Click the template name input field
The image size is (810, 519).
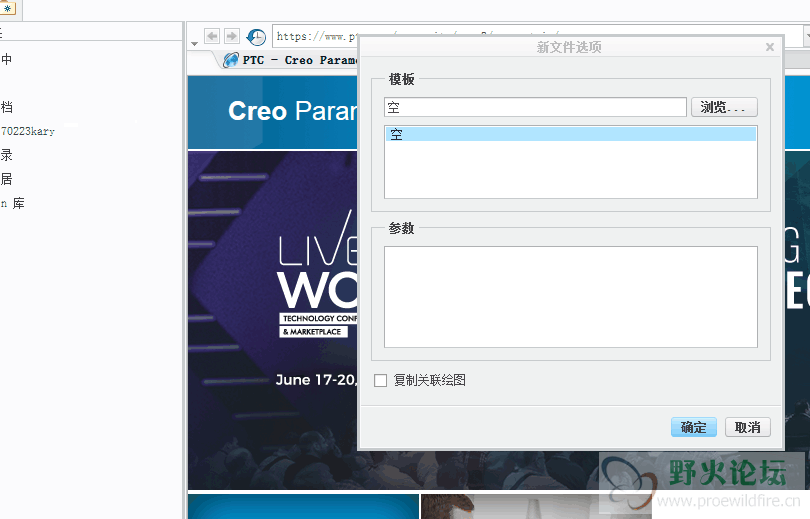click(x=535, y=107)
